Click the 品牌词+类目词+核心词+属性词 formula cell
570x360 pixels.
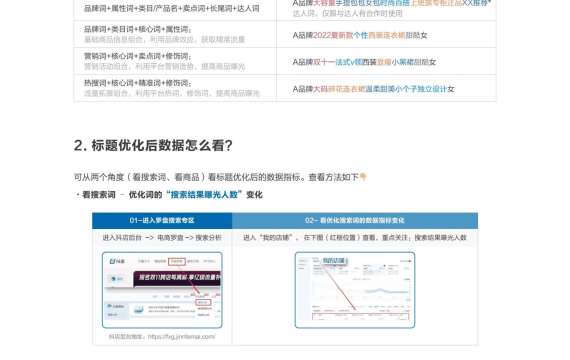175,34
